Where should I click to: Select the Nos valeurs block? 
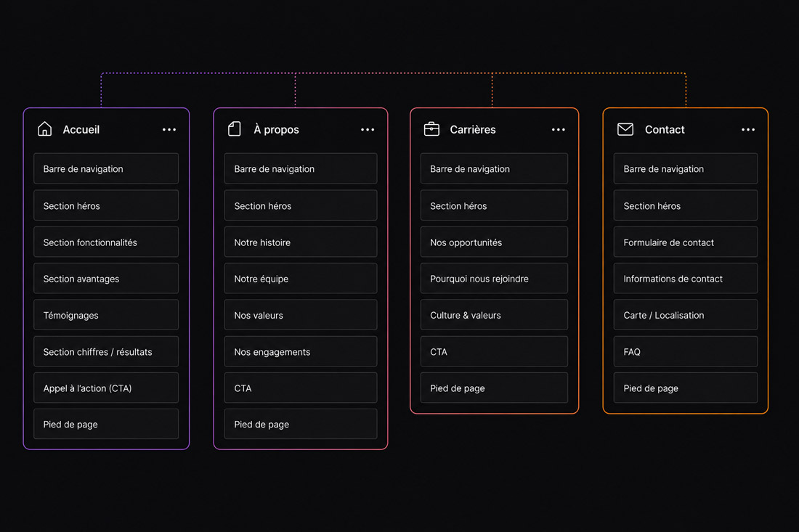tap(301, 315)
